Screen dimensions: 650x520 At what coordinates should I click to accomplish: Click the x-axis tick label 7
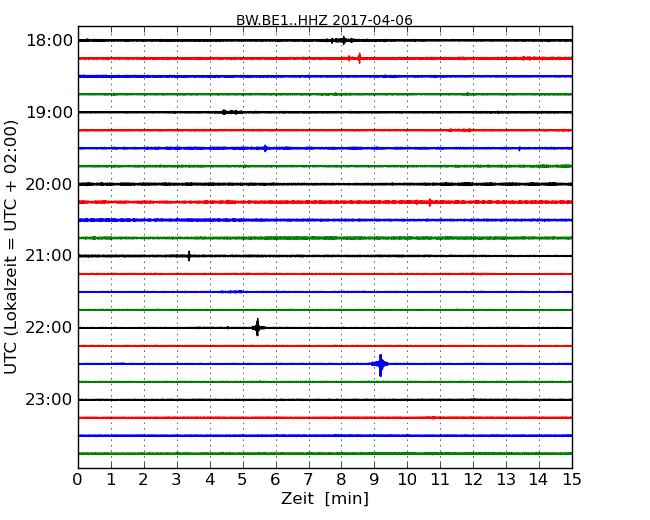308,480
